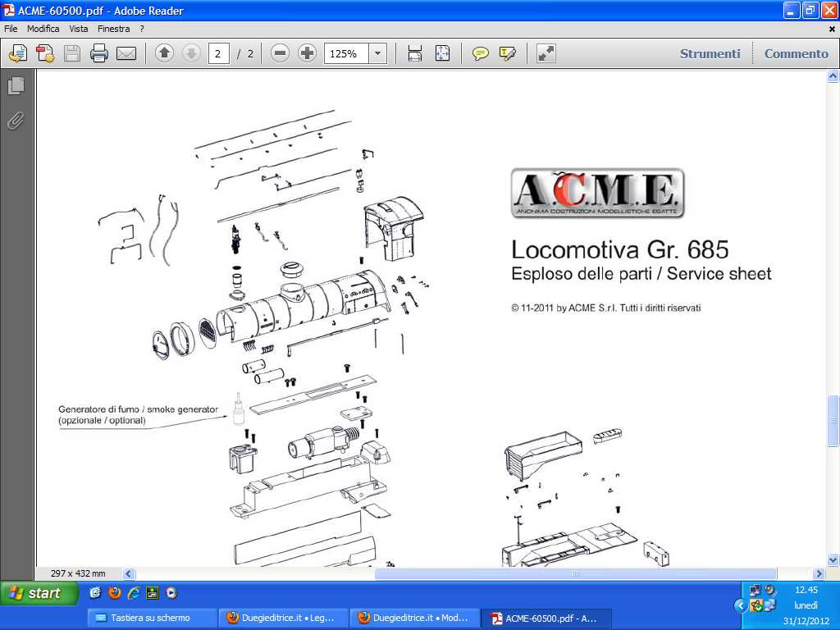Screen dimensions: 840x630
Task: Go to previous page with up arrow
Action: [x=164, y=54]
